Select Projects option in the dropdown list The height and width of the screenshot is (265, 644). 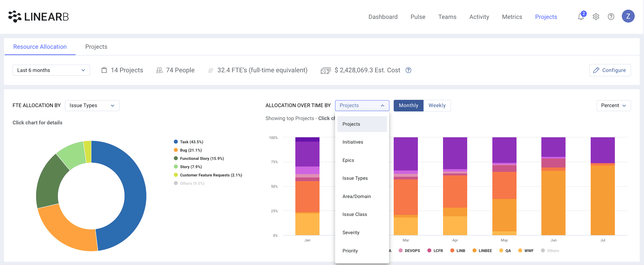click(x=362, y=124)
